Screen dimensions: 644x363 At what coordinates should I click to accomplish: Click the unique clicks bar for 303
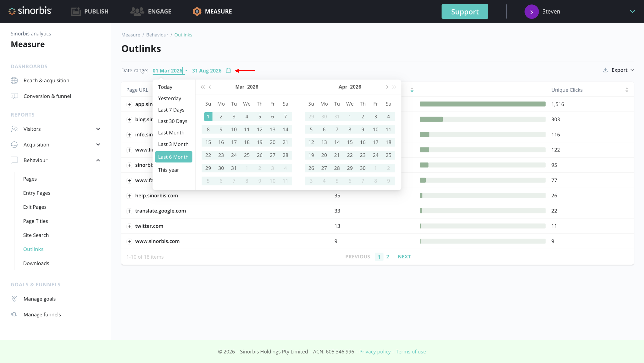coord(483,119)
